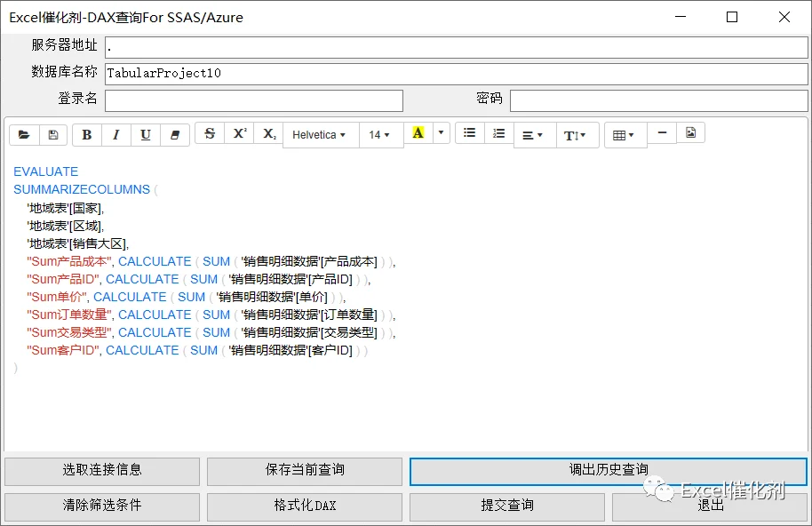Insert a horizontal rule line
812x526 pixels.
662,132
